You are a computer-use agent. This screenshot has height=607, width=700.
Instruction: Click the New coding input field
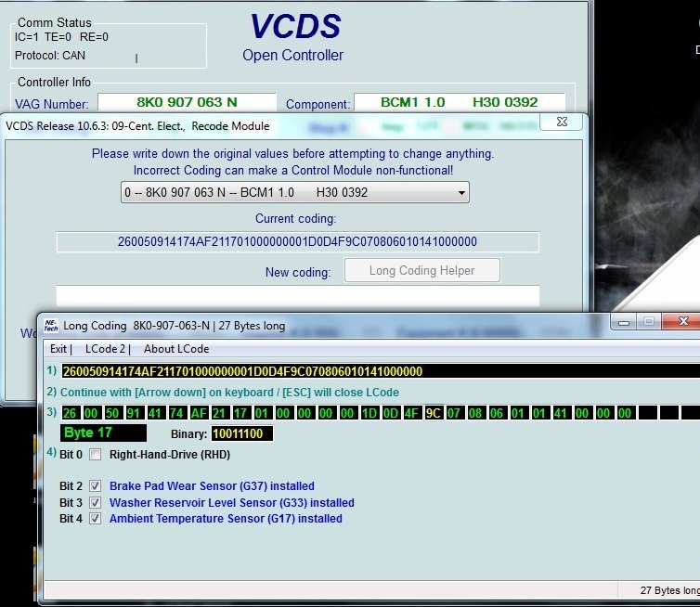pyautogui.click(x=298, y=296)
